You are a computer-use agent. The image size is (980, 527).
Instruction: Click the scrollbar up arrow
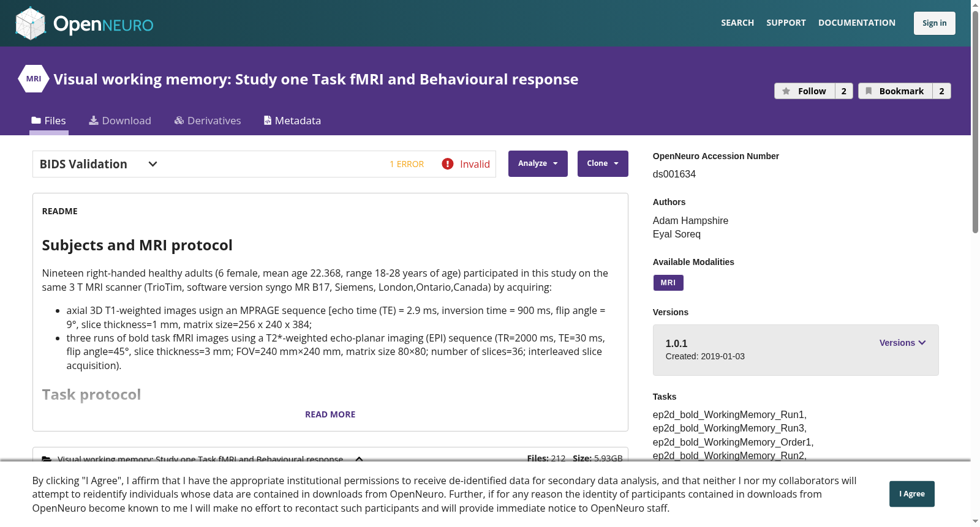click(975, 5)
